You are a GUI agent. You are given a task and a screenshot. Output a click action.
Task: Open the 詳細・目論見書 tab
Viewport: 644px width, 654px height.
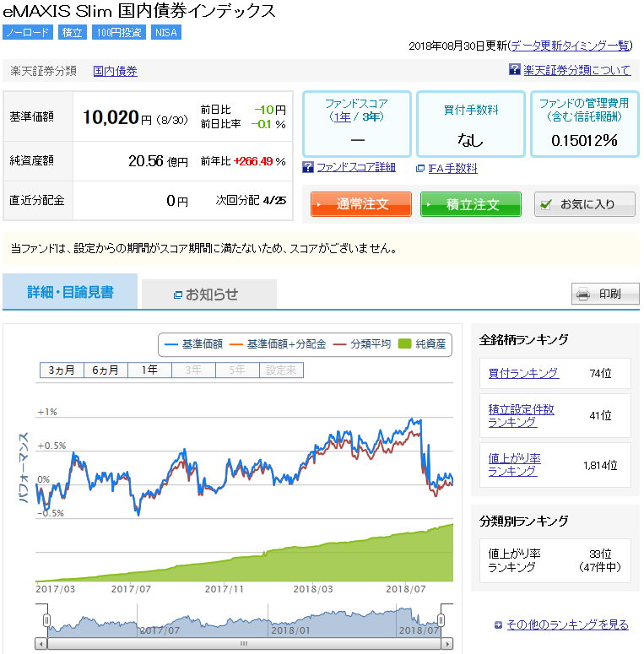70,291
